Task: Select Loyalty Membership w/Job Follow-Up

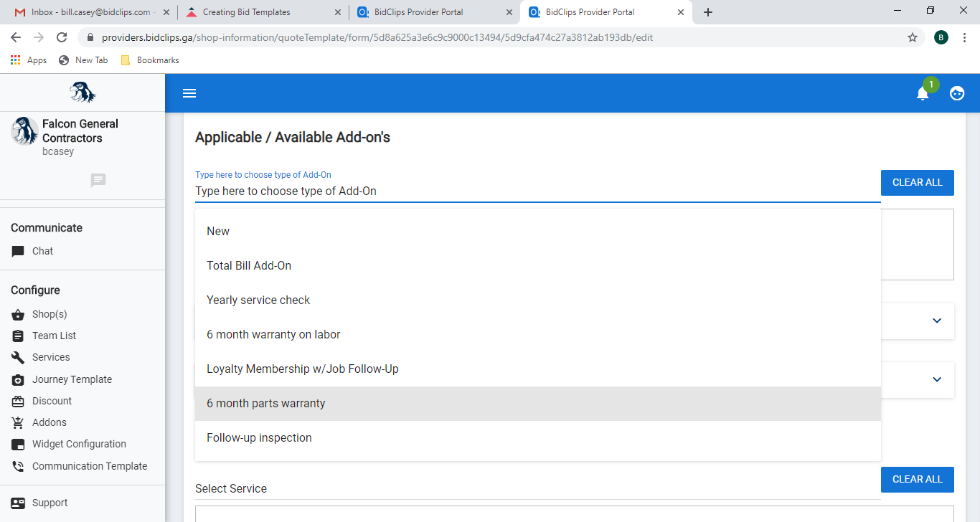Action: 538,369
